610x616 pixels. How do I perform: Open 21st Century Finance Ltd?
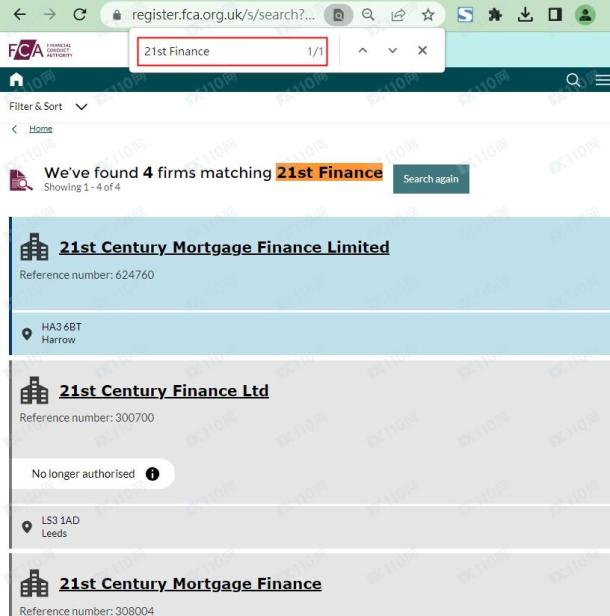164,391
